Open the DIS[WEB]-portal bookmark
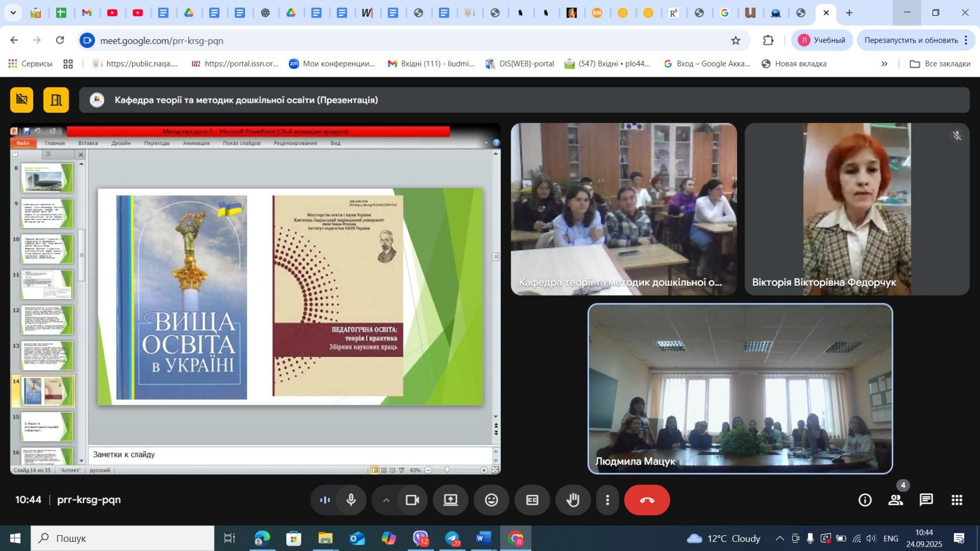The width and height of the screenshot is (980, 551). (x=520, y=64)
